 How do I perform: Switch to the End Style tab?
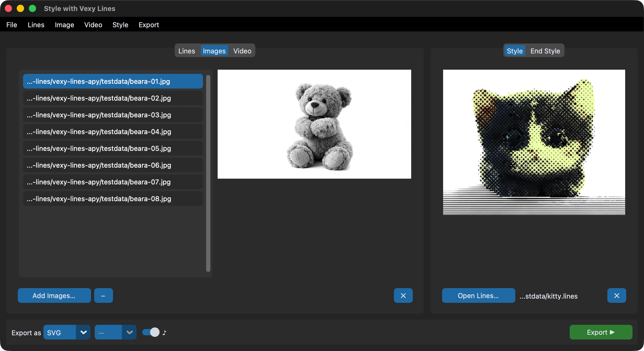[545, 51]
